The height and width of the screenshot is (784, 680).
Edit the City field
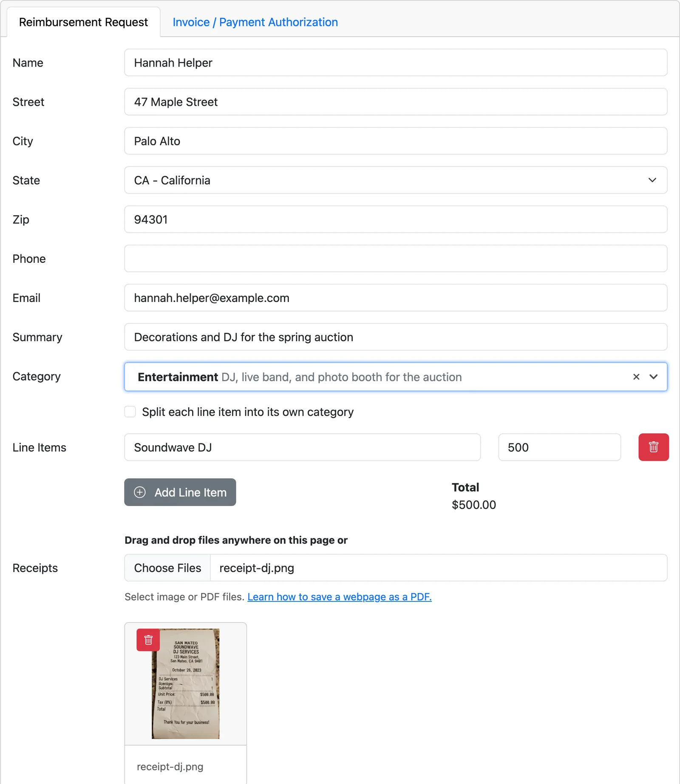[396, 141]
